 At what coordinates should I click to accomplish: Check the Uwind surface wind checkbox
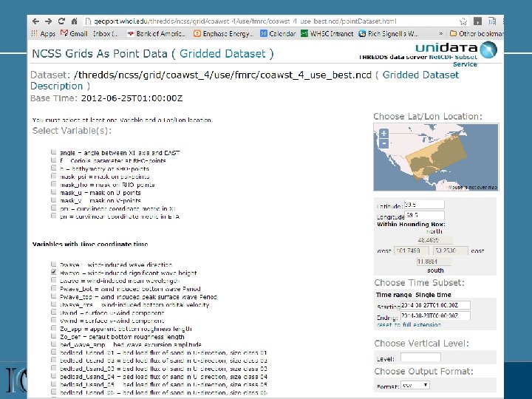54,312
